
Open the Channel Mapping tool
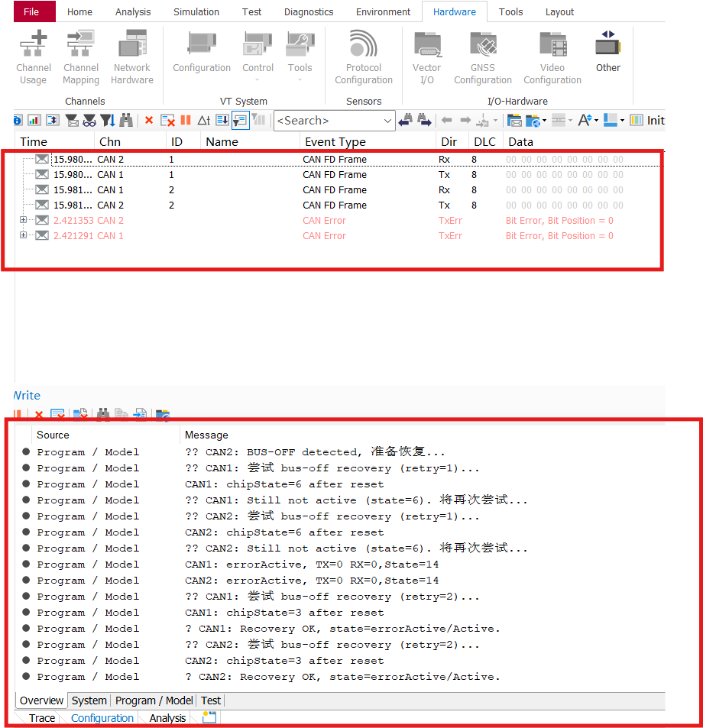pyautogui.click(x=80, y=55)
